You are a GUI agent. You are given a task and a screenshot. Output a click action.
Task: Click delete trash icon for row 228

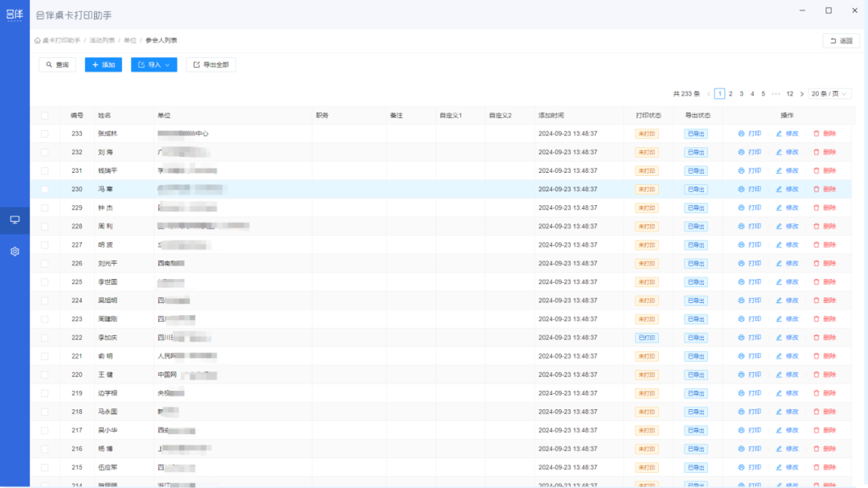[x=816, y=227]
